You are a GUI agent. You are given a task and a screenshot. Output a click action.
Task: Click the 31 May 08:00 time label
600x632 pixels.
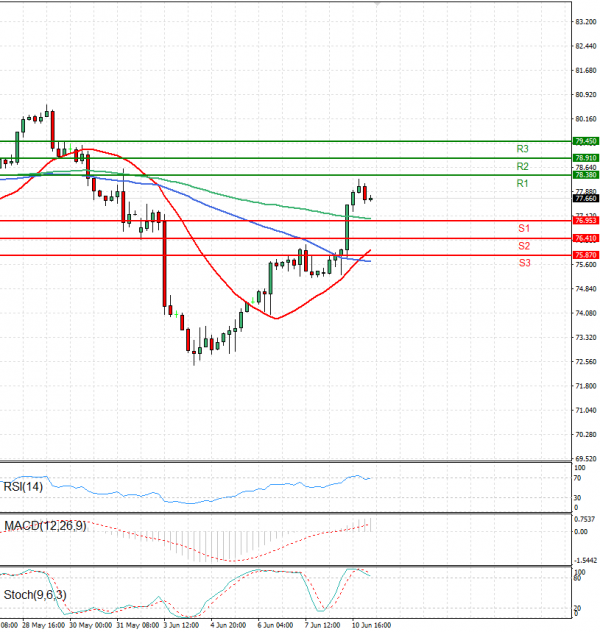tap(138, 625)
